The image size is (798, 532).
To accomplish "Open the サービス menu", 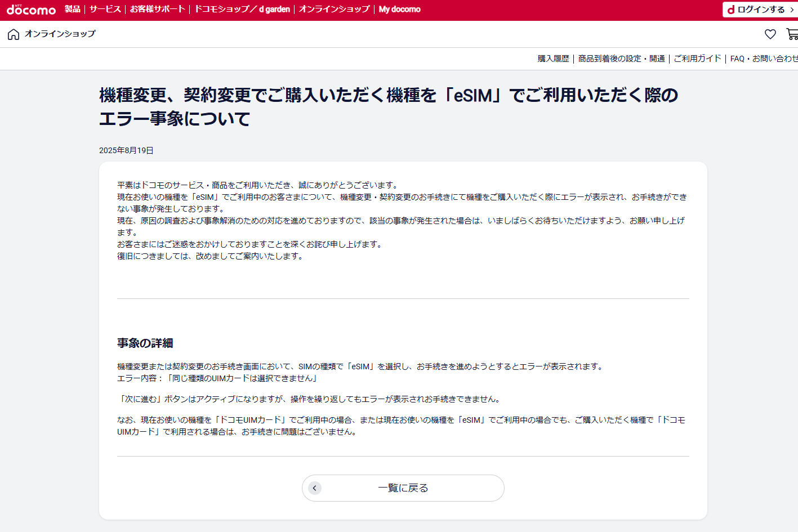I will (x=105, y=9).
